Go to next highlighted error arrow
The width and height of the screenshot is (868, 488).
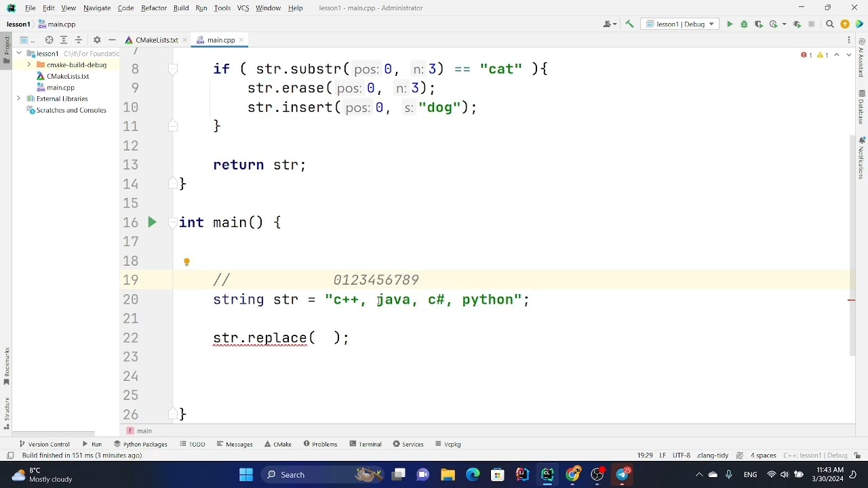[x=848, y=55]
